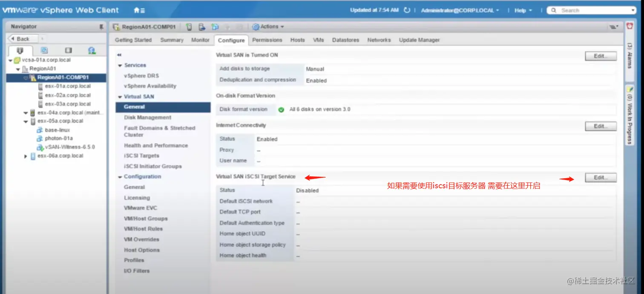The image size is (644, 294).
Task: Open iSCSI Targets page
Action: point(141,156)
